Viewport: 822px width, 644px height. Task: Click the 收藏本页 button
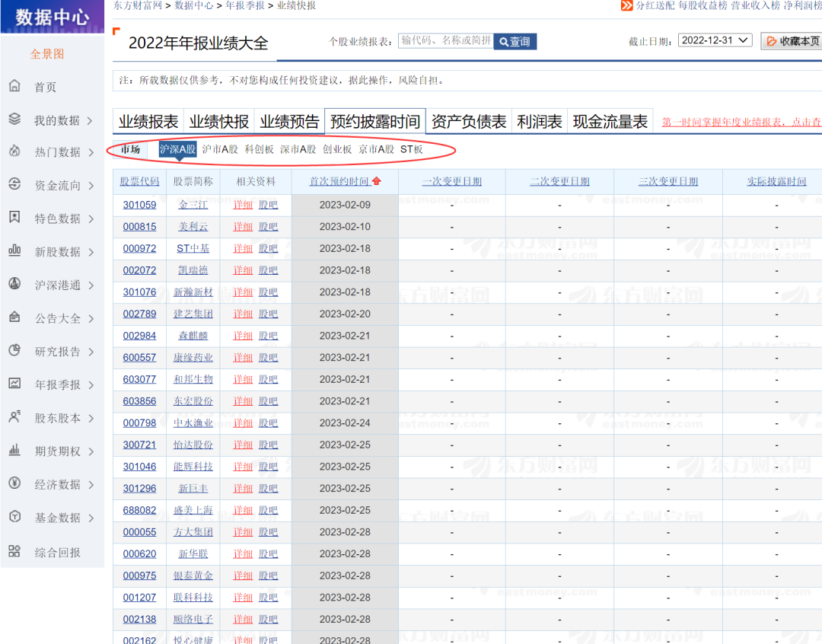(792, 41)
